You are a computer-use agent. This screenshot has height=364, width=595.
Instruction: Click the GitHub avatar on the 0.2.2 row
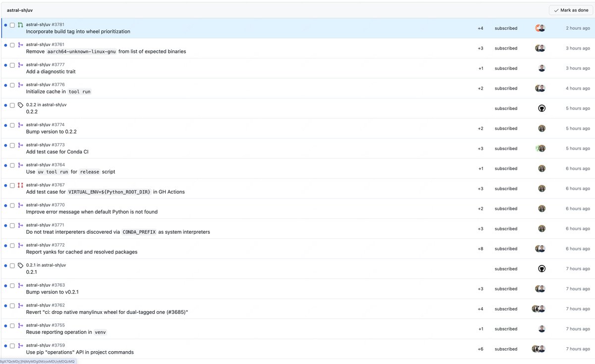point(542,108)
